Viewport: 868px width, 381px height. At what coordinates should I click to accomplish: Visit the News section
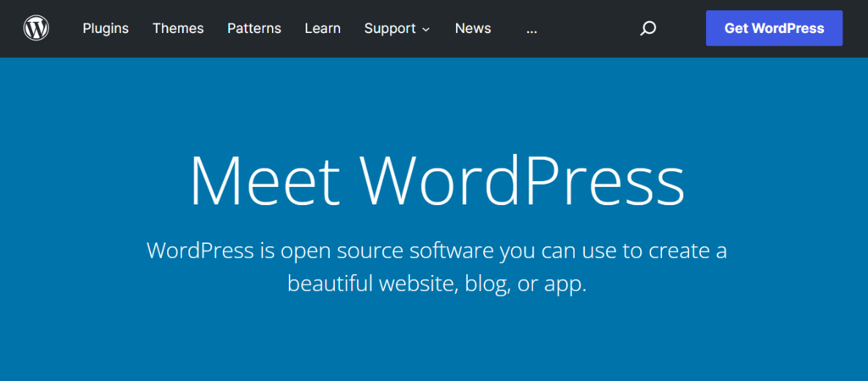[x=473, y=29]
